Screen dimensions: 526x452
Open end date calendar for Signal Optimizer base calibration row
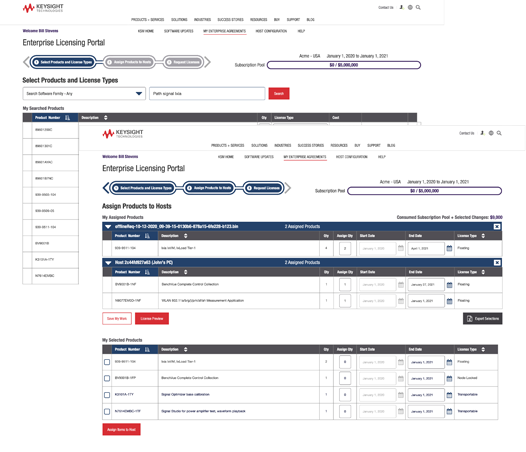(450, 395)
